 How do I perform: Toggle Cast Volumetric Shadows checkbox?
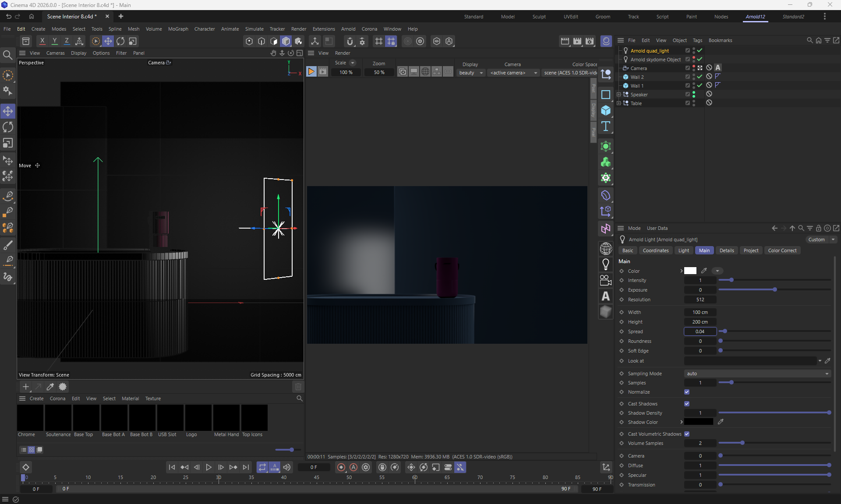coord(687,434)
